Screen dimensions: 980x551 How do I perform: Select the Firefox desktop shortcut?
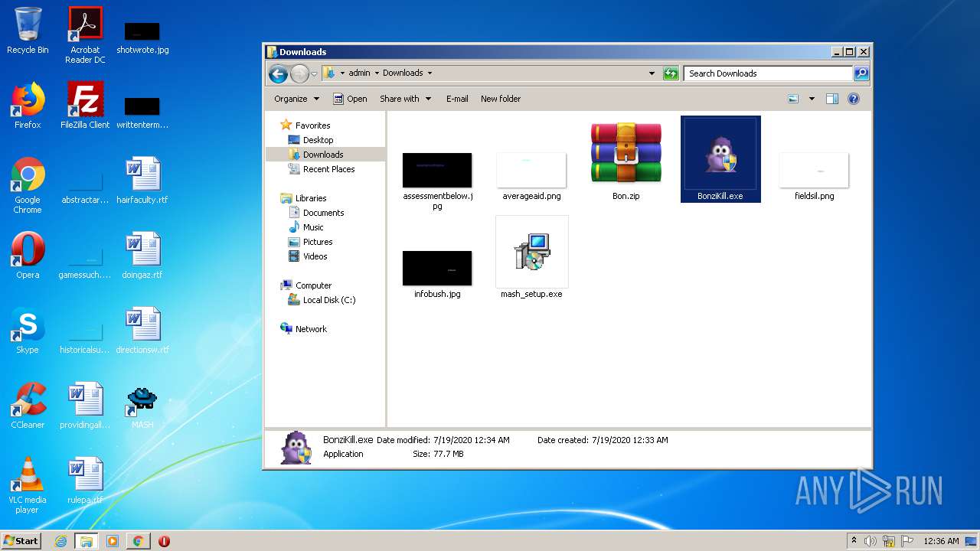coord(28,106)
